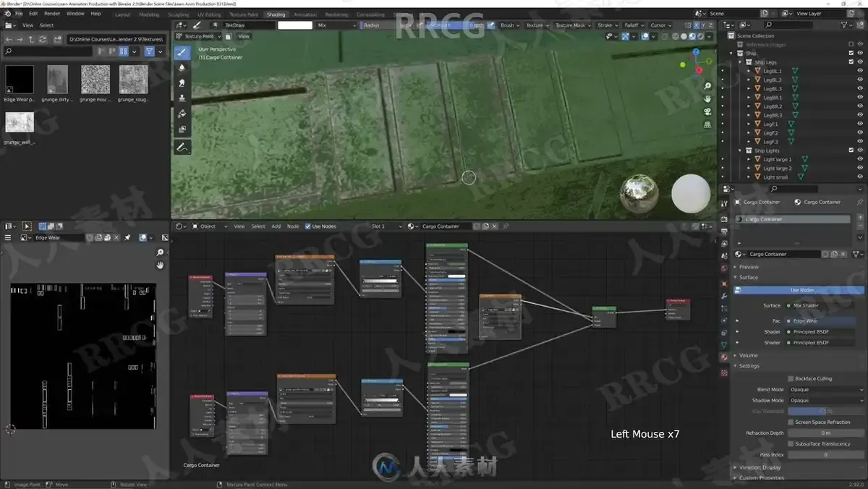868x489 pixels.
Task: Switch to the Texture Paint workspace tab
Action: pyautogui.click(x=243, y=14)
